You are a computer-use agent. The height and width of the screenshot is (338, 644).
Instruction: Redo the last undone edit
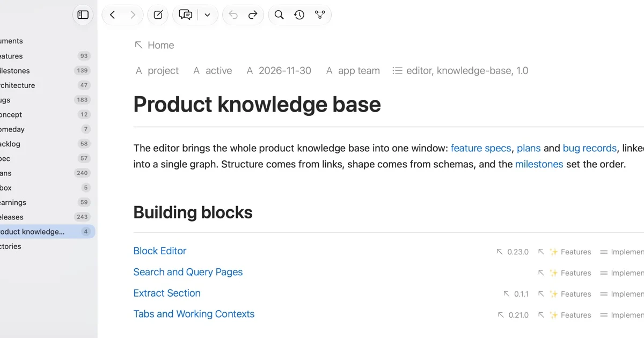click(x=253, y=15)
